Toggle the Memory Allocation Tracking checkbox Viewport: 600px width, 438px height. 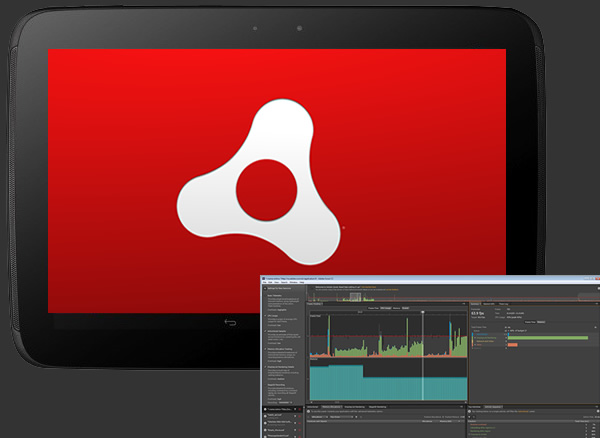(x=265, y=349)
